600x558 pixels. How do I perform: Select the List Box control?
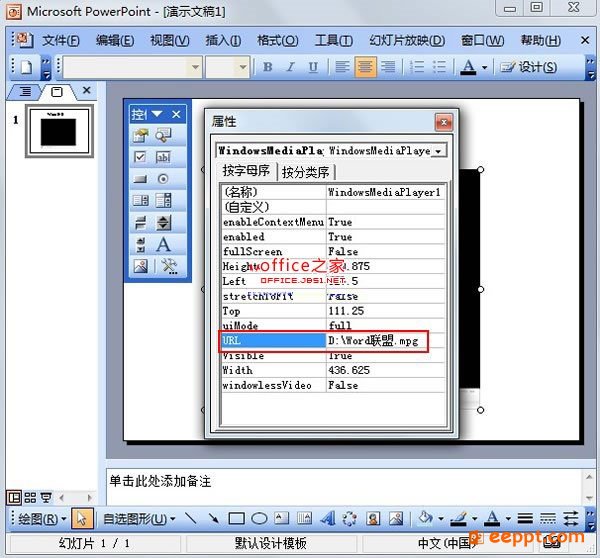(x=140, y=201)
